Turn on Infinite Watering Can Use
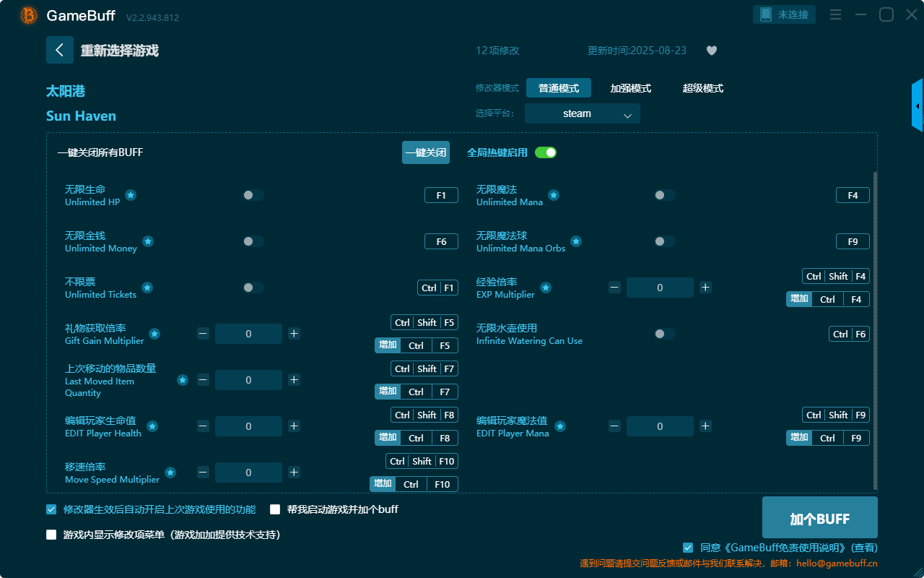This screenshot has height=578, width=924. tap(665, 334)
